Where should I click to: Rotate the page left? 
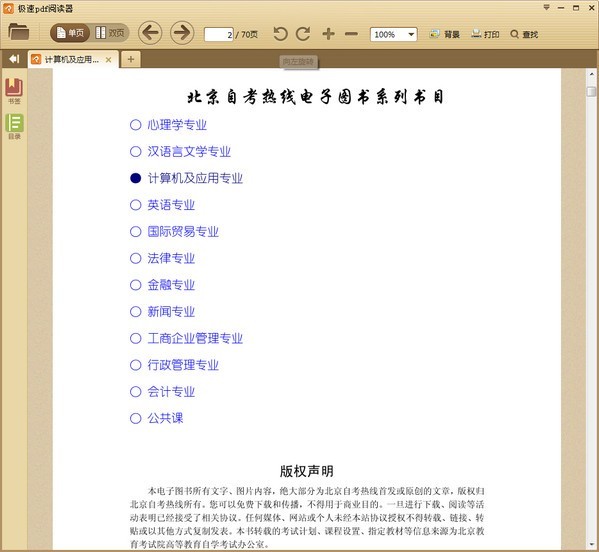pyautogui.click(x=280, y=34)
